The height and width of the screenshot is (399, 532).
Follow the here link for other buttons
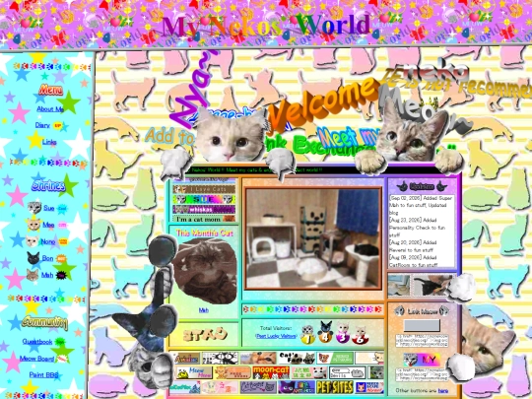442,390
